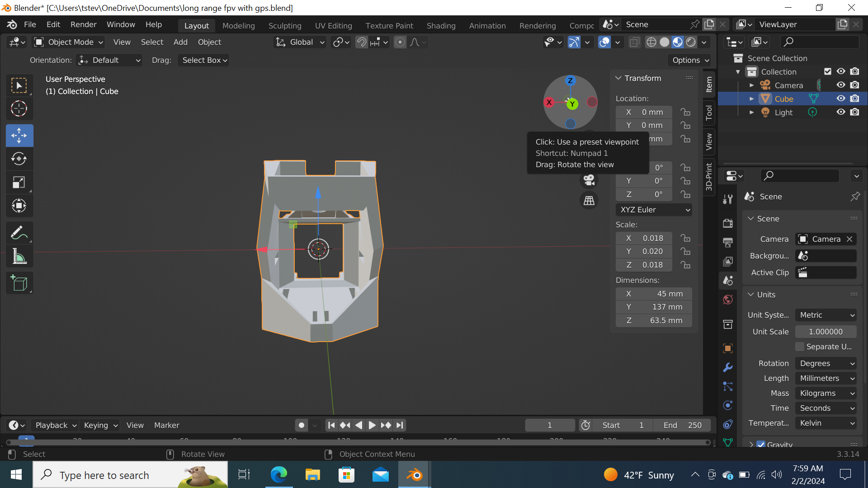Screen dimensions: 868x488
Task: Open Physics Properties in the properties panel
Action: [x=728, y=405]
